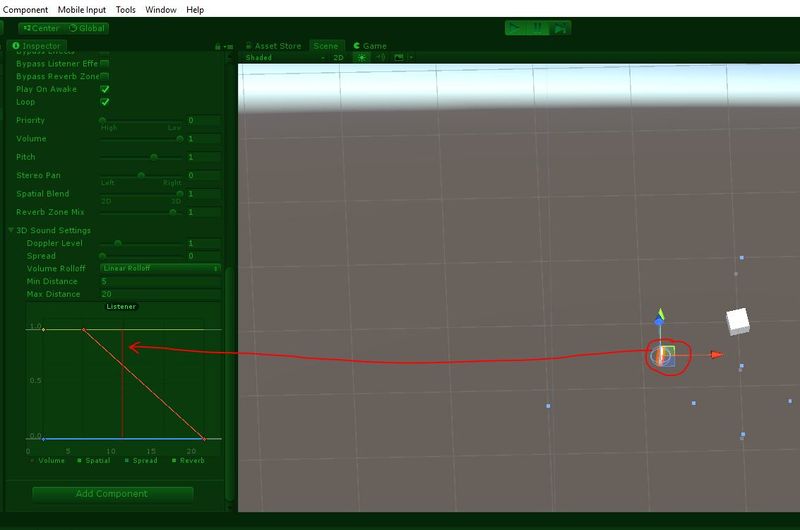Click the Pause button in the toolbar
This screenshot has width=800, height=530.
pyautogui.click(x=537, y=28)
